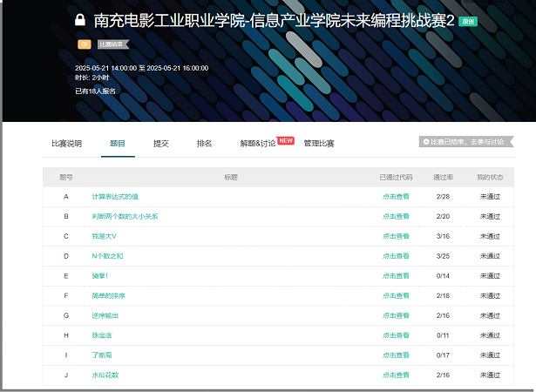Click 比赛已结束，去参与讨论 button
536x392 pixels.
pyautogui.click(x=466, y=142)
